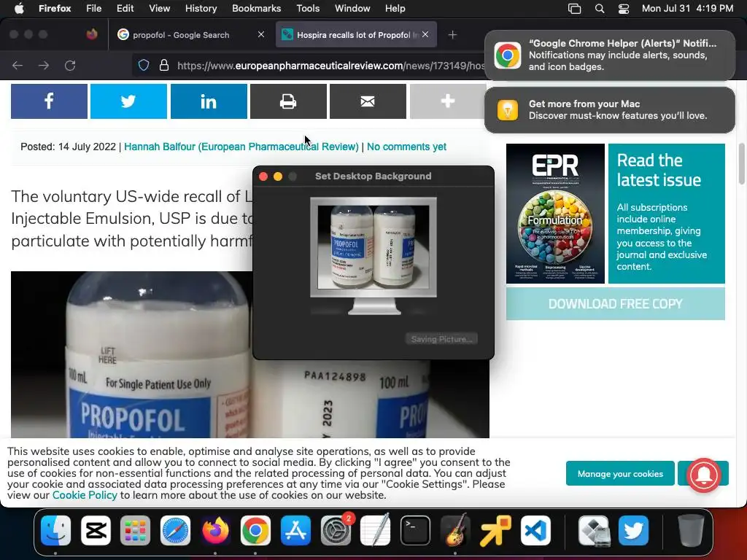Open the Tools menu
747x560 pixels.
(x=308, y=9)
